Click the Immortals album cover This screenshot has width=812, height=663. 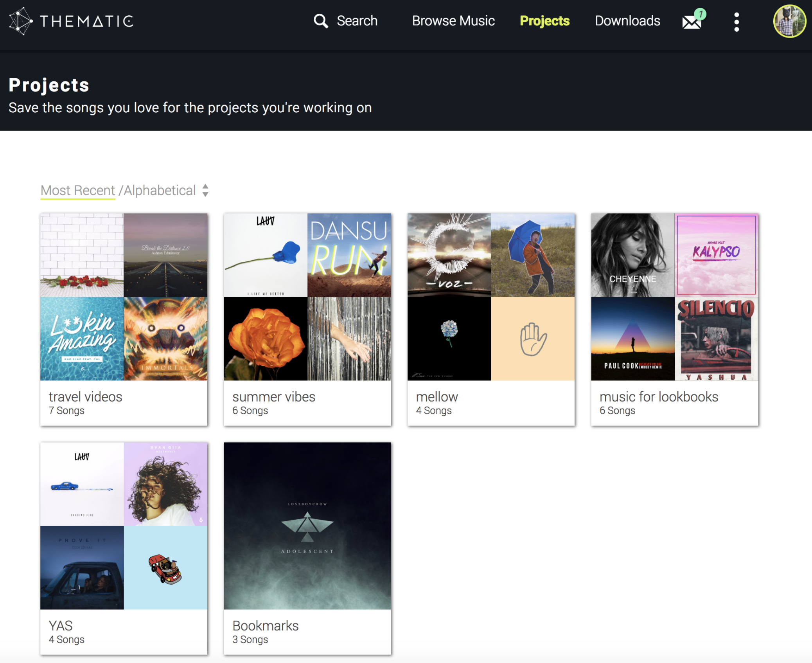[x=165, y=339]
